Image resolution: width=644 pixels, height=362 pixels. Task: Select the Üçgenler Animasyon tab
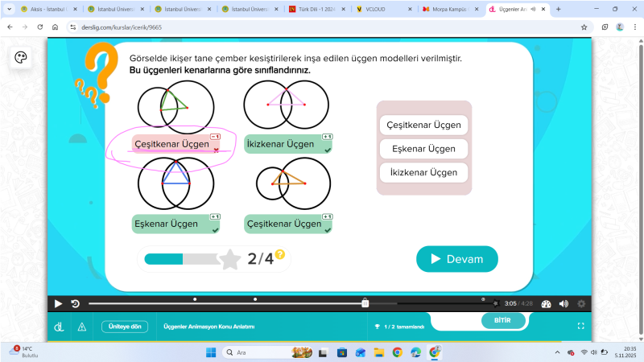pos(518,9)
